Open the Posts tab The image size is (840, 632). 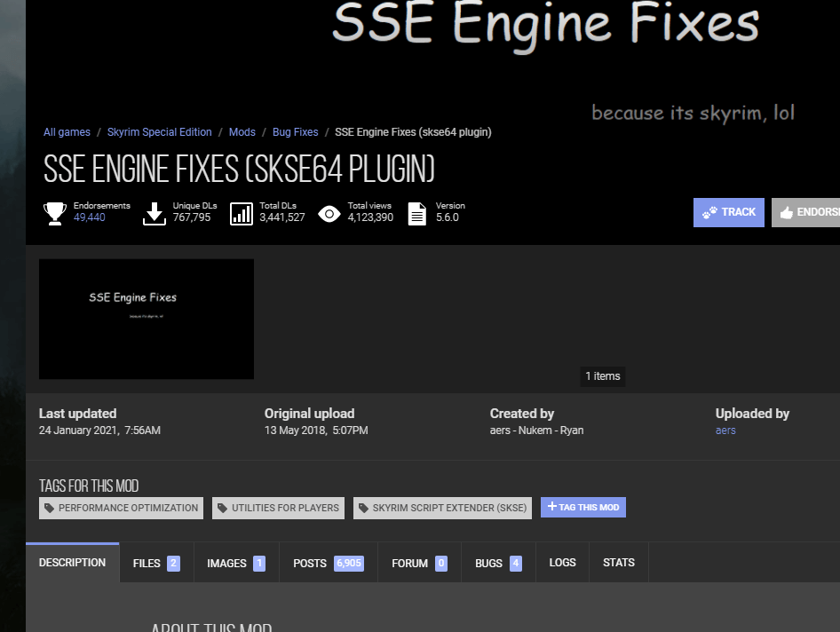point(329,563)
